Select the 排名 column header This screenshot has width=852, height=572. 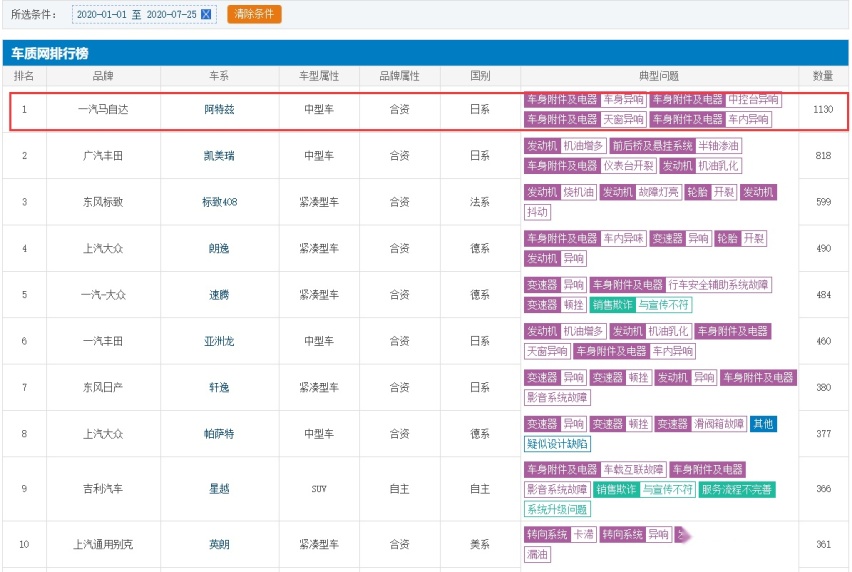(x=24, y=76)
